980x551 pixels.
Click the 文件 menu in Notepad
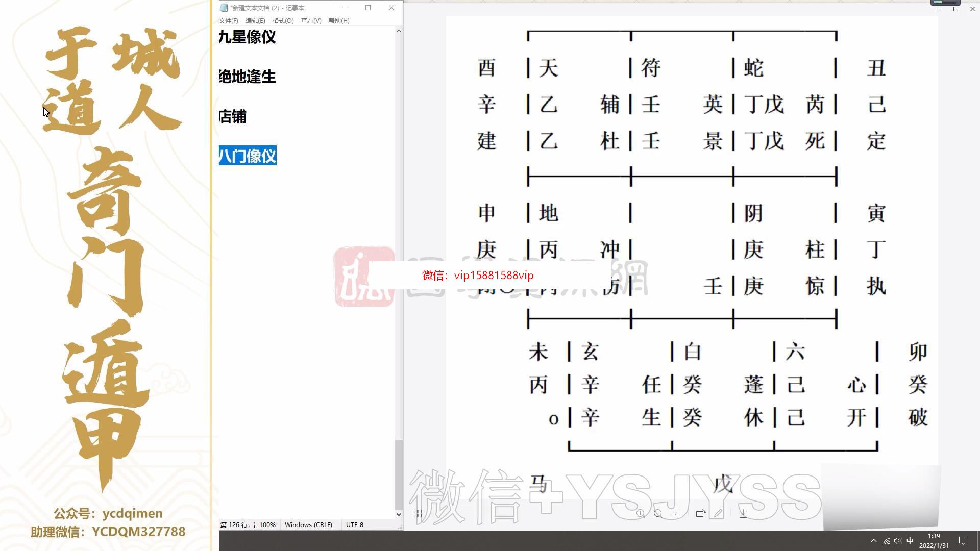point(228,20)
